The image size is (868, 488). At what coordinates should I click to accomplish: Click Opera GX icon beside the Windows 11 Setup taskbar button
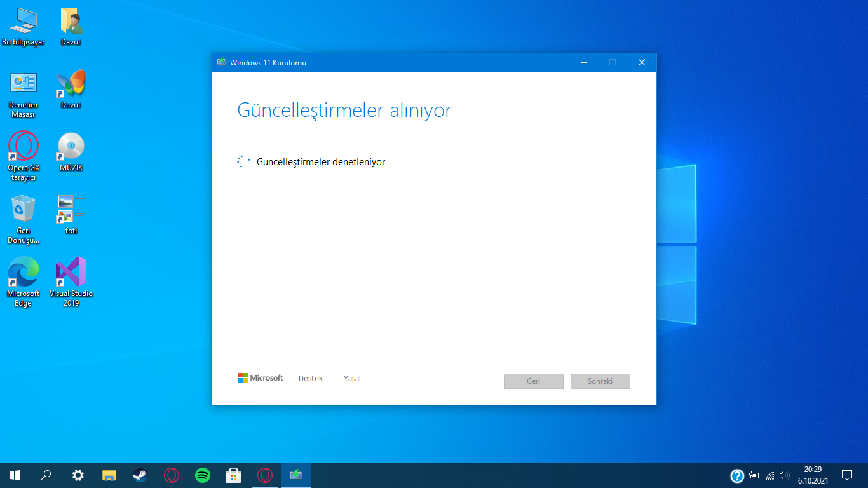tap(265, 475)
